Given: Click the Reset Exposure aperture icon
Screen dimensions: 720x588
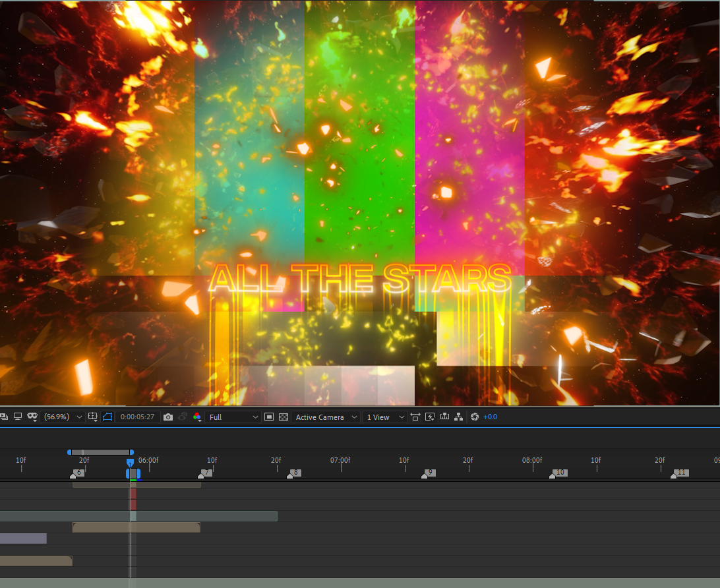Looking at the screenshot, I should tap(475, 417).
